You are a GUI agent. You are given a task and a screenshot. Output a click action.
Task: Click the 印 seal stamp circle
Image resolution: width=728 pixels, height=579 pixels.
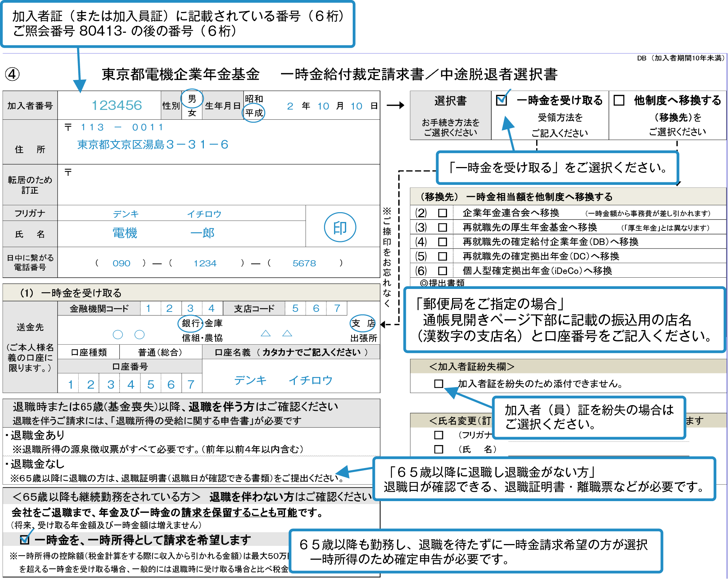(x=340, y=227)
